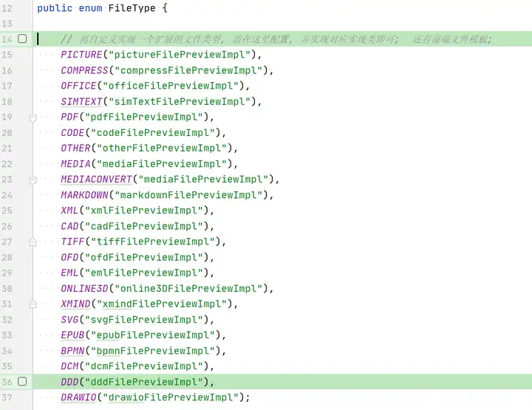Click the "tiffFilePreviewImpl" string
The image size is (532, 410).
(153, 242)
